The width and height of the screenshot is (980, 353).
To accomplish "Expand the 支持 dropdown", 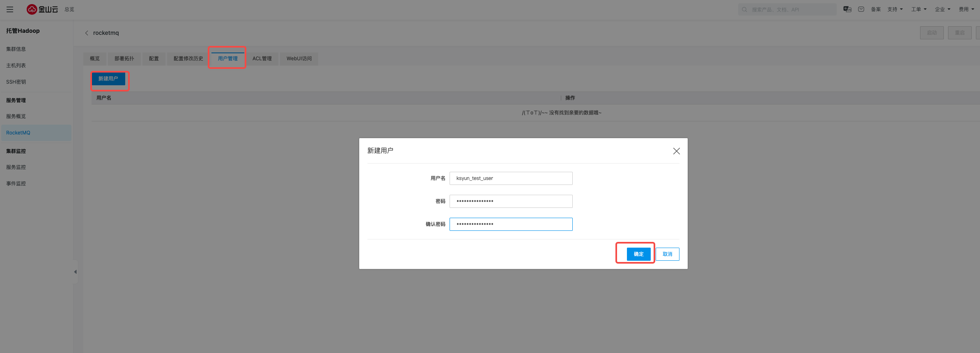I will (x=895, y=9).
